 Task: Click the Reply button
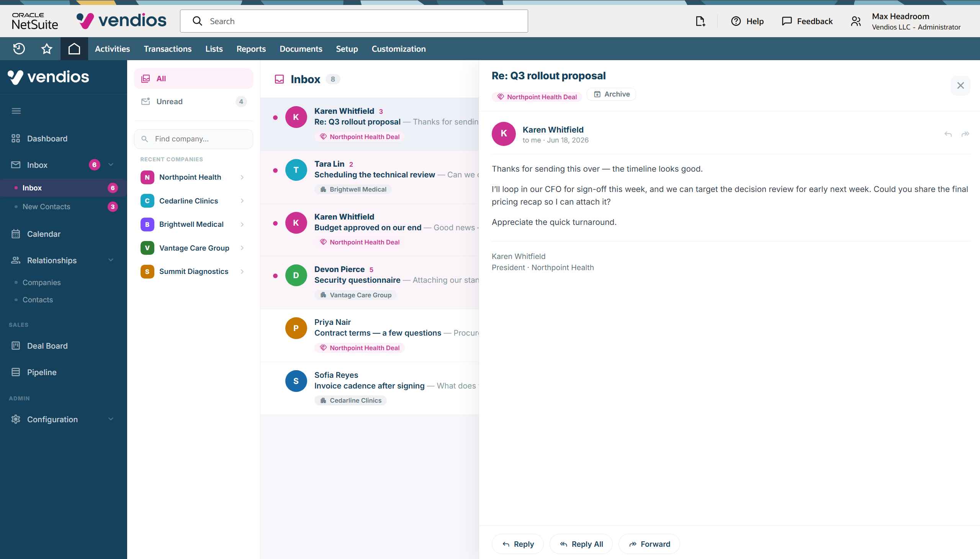coord(518,544)
